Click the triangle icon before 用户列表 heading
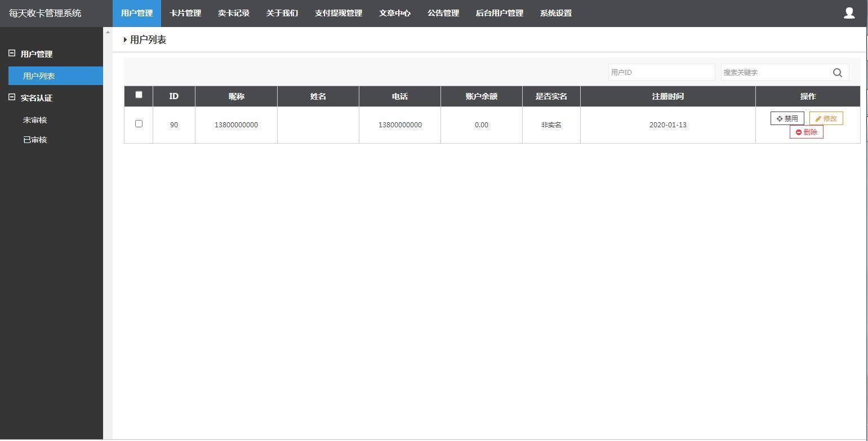Screen dimensions: 868x441 tap(125, 39)
